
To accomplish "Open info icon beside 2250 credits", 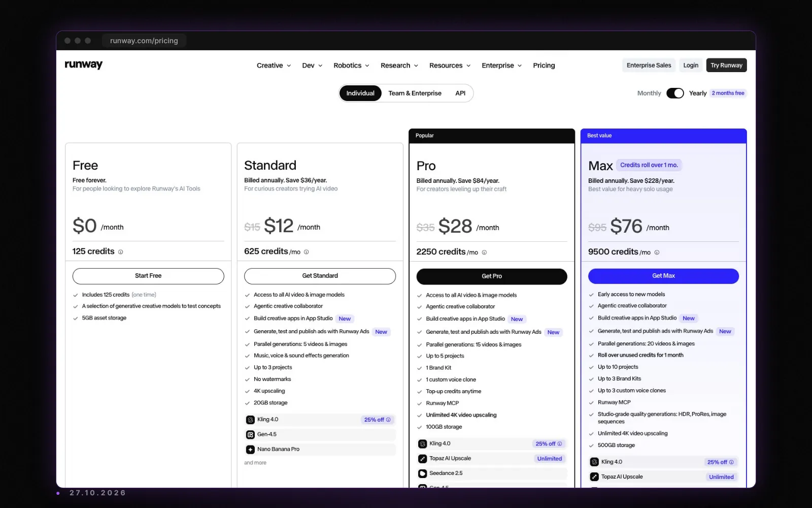I will point(484,252).
